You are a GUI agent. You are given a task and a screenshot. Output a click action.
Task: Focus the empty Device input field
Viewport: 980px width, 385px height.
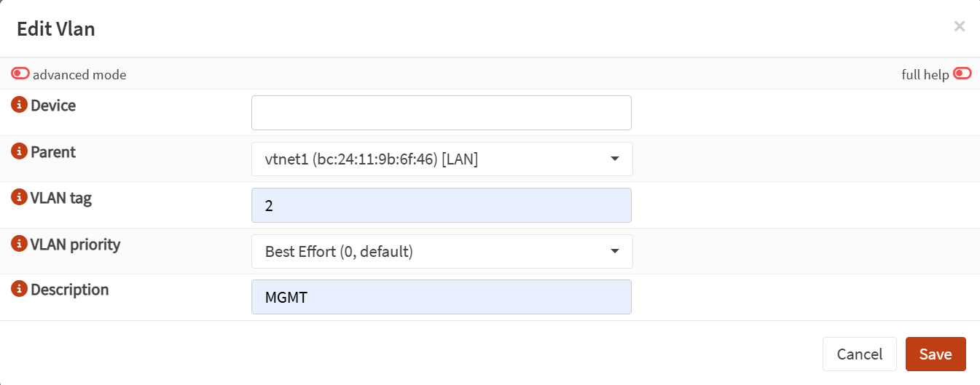tap(442, 113)
